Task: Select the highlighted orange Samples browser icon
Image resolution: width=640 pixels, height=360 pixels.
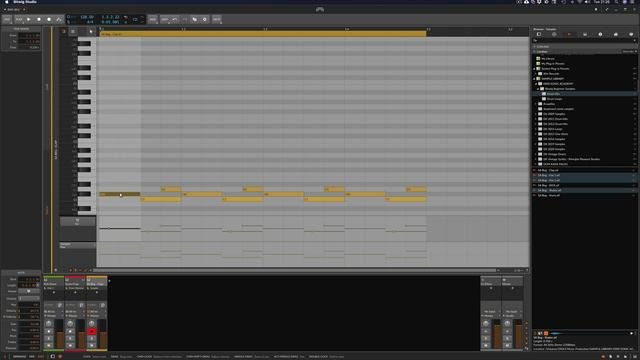Action: 569,34
